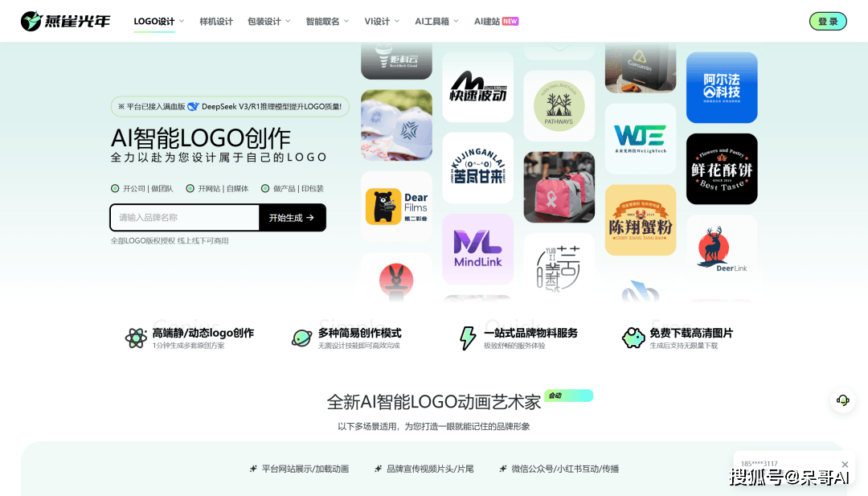
Task: Select the 开网站 | 自媒体 radio option
Action: pyautogui.click(x=190, y=189)
